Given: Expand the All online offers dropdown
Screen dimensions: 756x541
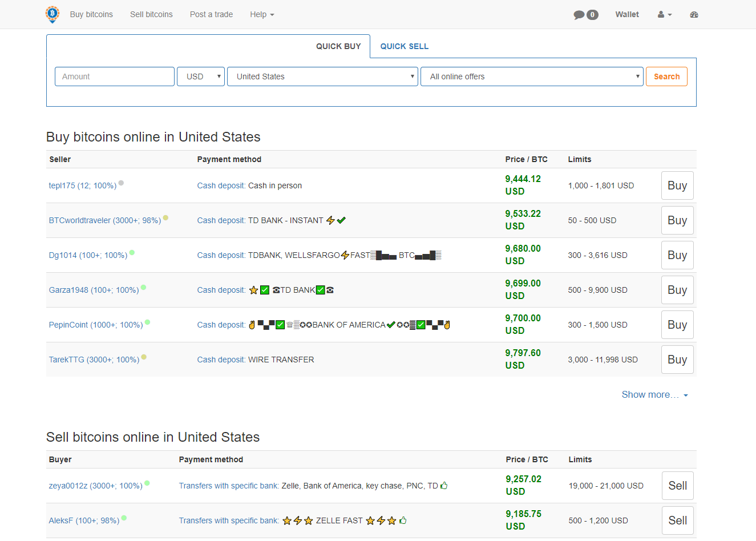Looking at the screenshot, I should point(532,76).
